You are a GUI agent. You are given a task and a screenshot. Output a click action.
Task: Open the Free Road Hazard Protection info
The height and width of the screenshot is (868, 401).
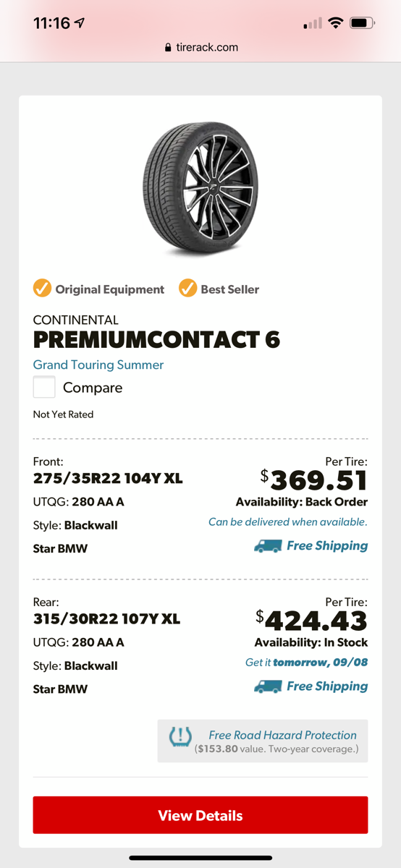263,741
